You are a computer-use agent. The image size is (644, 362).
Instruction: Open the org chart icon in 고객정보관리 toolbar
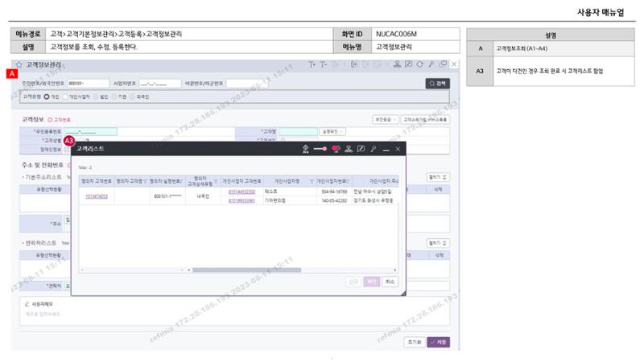(x=397, y=64)
